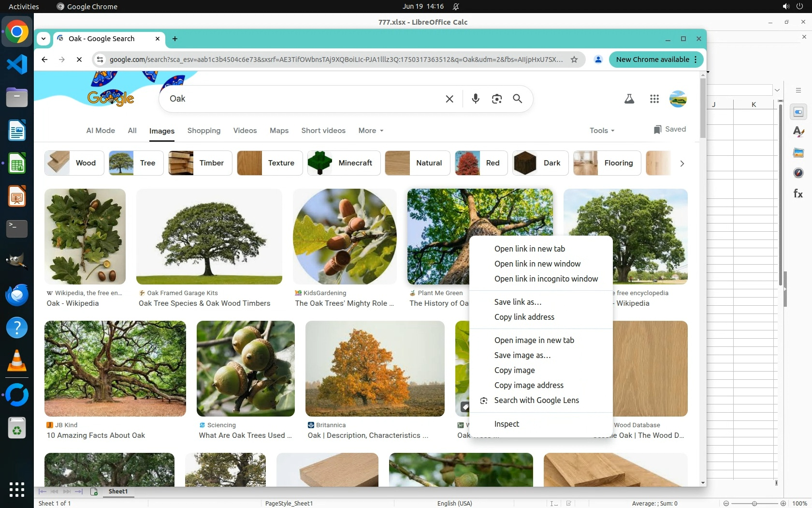Image resolution: width=812 pixels, height=508 pixels.
Task: Switch to the Shopping search tab
Action: click(203, 131)
